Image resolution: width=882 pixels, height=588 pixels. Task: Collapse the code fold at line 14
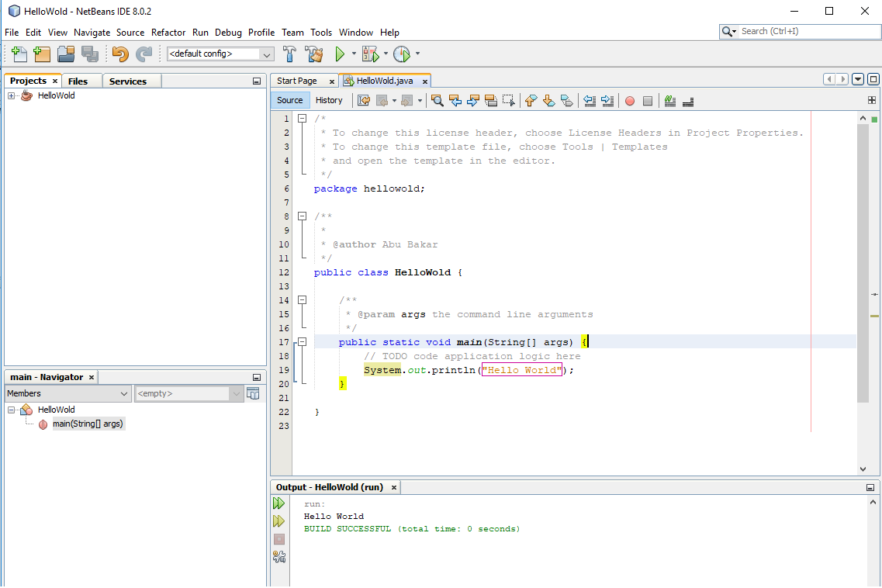coord(302,300)
